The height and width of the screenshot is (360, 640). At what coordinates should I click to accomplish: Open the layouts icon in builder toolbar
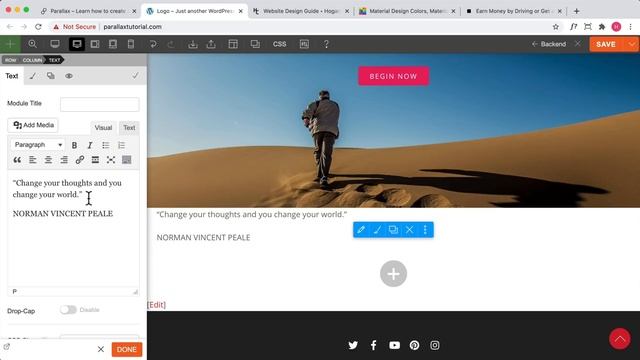(x=233, y=44)
